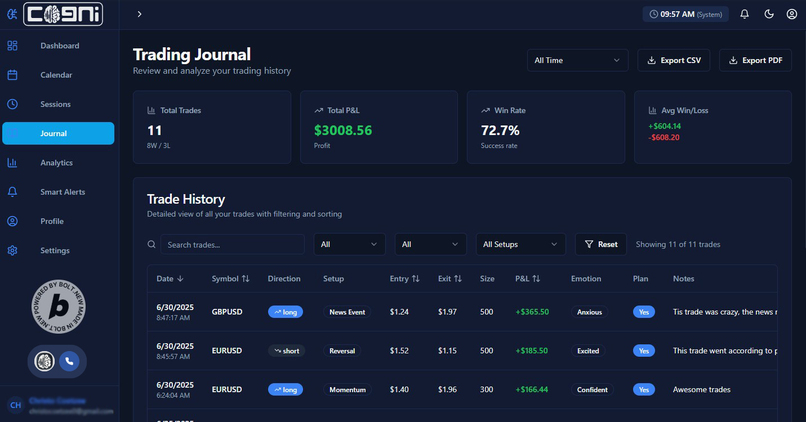Click the Anxious emotion tag
Screen dimensions: 806x422
tap(589, 312)
